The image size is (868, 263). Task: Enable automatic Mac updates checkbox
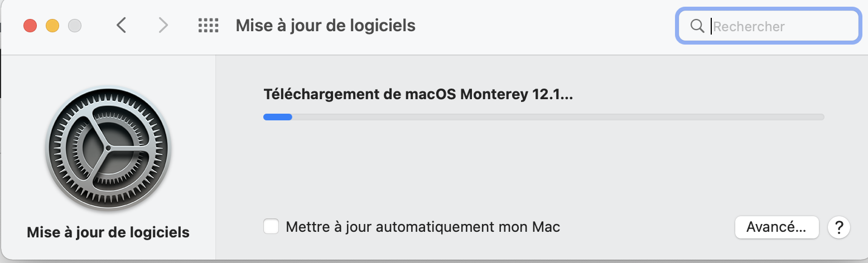271,227
